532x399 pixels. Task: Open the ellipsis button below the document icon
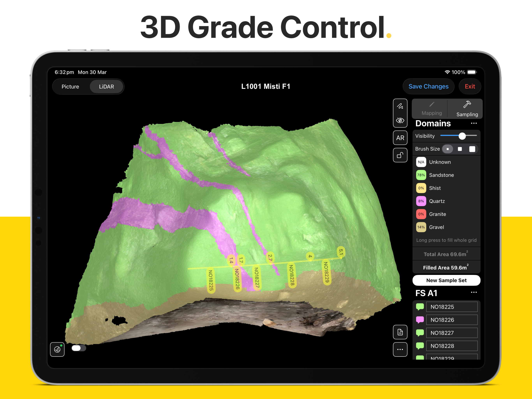[400, 350]
